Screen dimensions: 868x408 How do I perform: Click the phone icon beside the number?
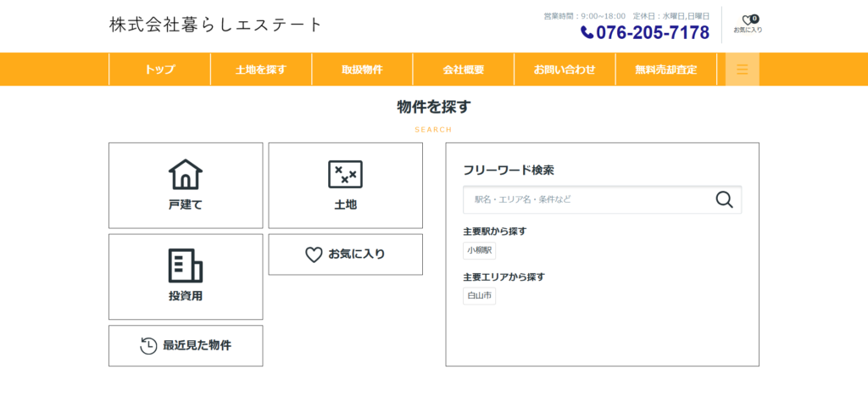pyautogui.click(x=587, y=33)
